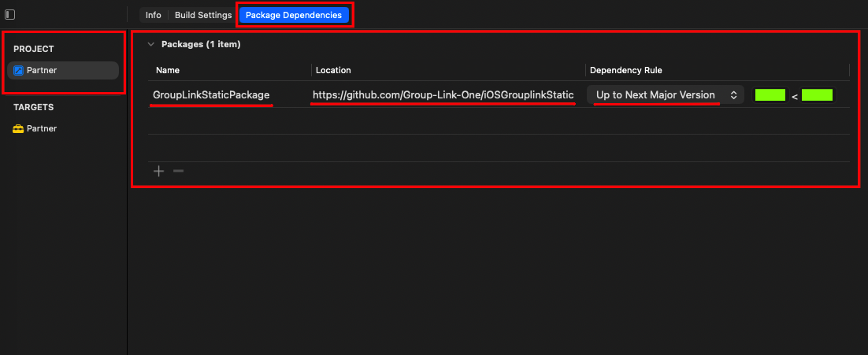The image size is (868, 355).
Task: Select Partner under PROJECT
Action: point(63,70)
